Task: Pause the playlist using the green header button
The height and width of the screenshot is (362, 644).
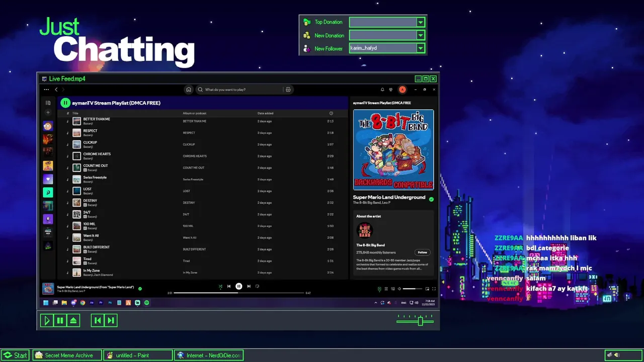Action: [x=65, y=103]
